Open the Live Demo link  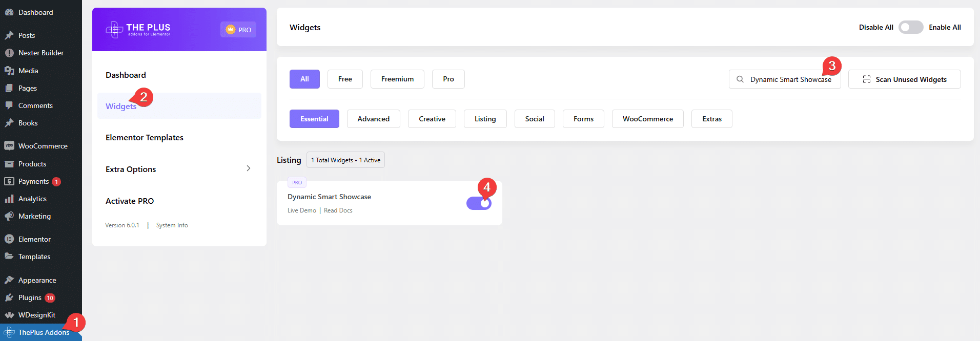tap(301, 210)
